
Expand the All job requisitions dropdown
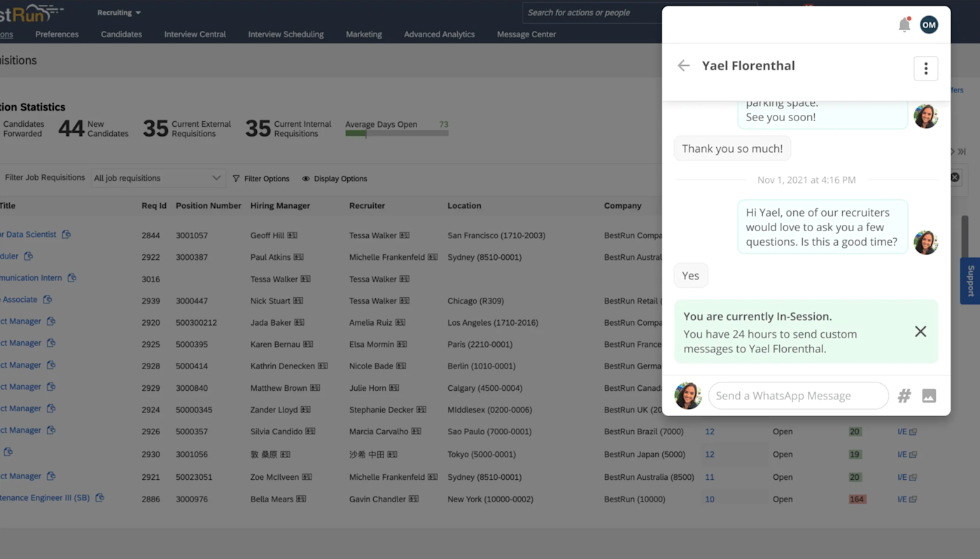point(158,178)
